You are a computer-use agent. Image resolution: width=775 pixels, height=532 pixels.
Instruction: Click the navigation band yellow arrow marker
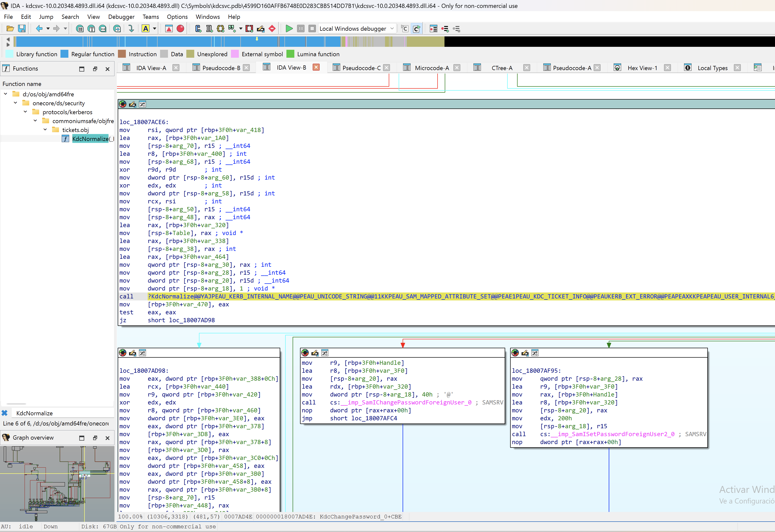(x=257, y=39)
